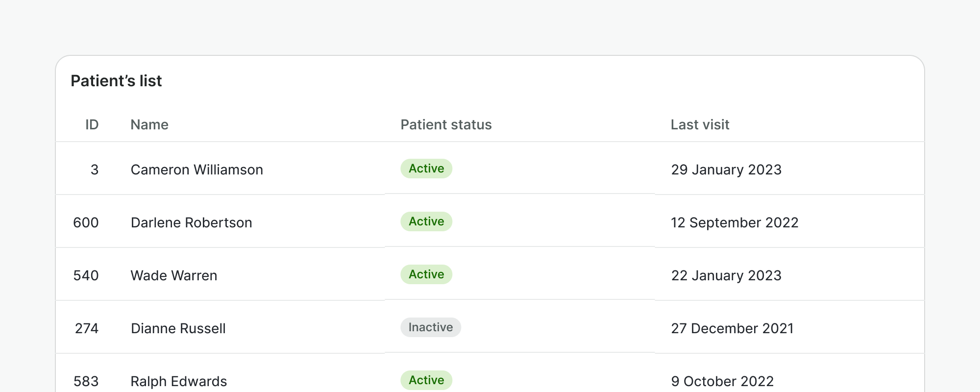Click the ID column header
The width and height of the screenshot is (980, 392).
92,124
